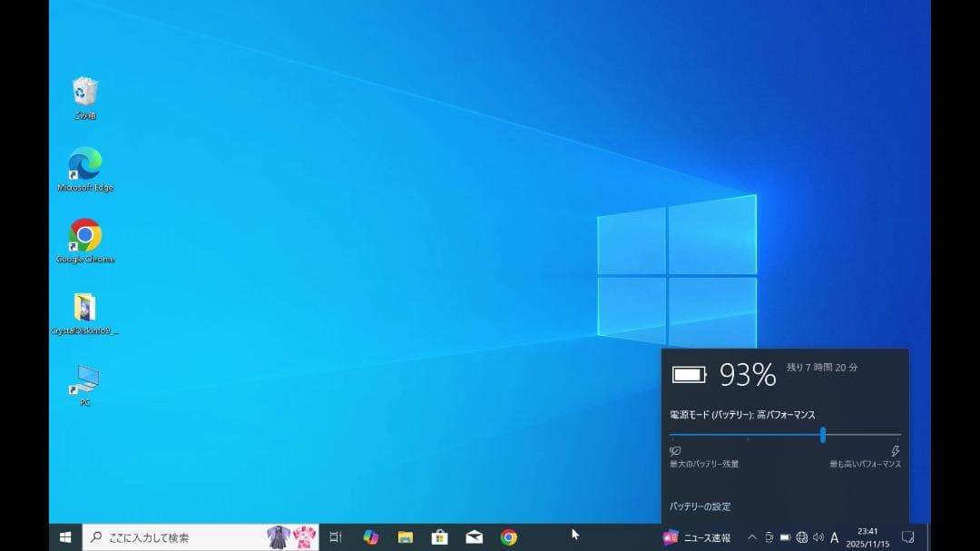Select the PC desktop shortcut
980x551 pixels.
(x=84, y=379)
